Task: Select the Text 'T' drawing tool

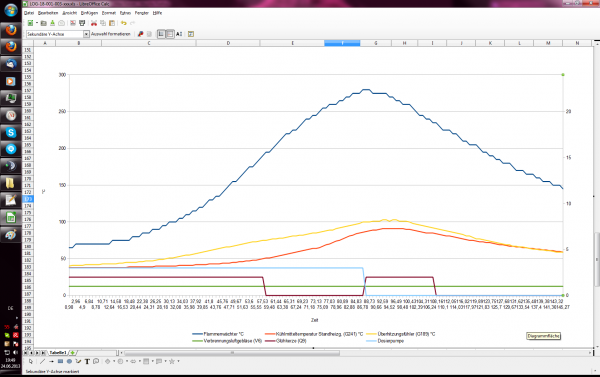Action: tap(87, 361)
